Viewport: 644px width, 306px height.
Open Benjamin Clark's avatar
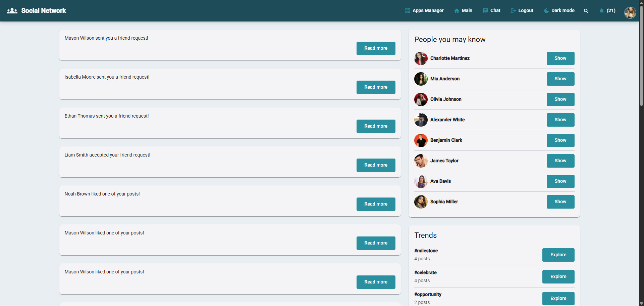(x=421, y=140)
